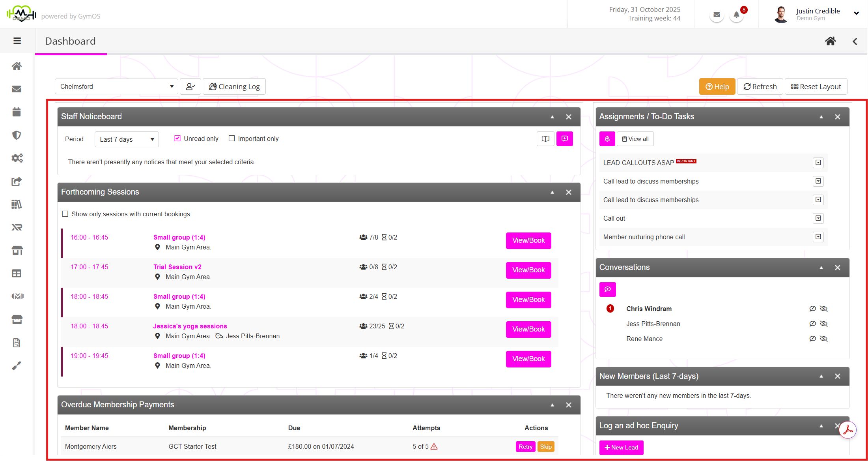Click pink add notice icon in Staff Noticeboard

(x=564, y=139)
